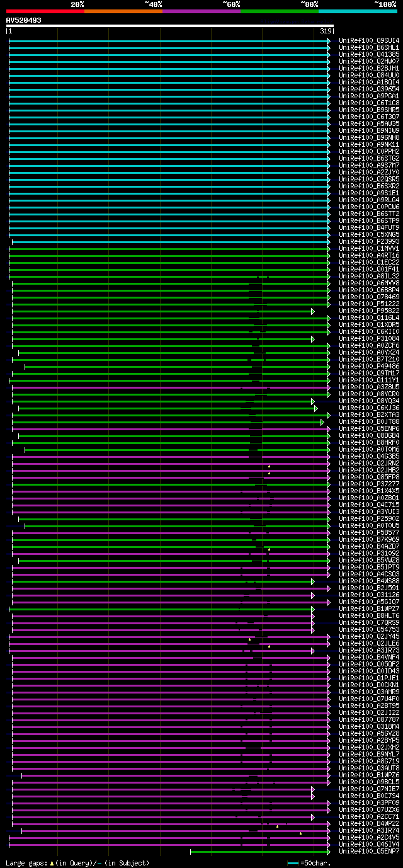403x868 pixels.
Task: Click the arrowhead ending the short Q5ENP7 alignment
Action: [x=329, y=852]
